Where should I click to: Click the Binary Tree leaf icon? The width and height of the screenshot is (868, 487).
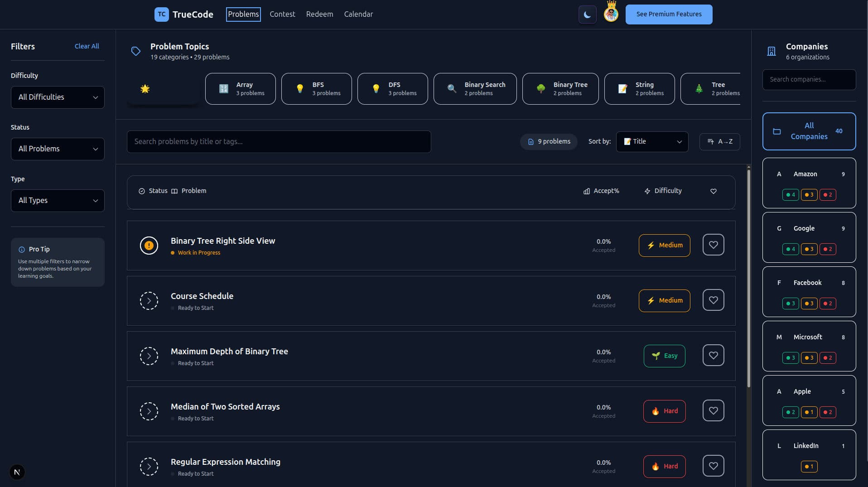point(541,88)
